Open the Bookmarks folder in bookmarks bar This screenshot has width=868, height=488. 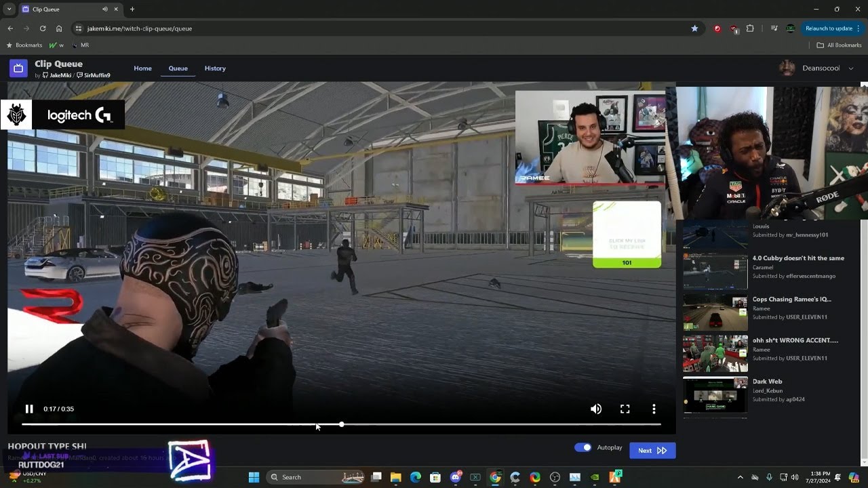(24, 45)
